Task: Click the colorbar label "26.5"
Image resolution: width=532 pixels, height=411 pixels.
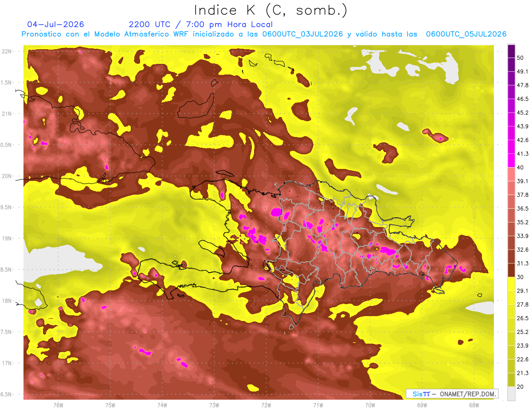Action: click(x=523, y=318)
